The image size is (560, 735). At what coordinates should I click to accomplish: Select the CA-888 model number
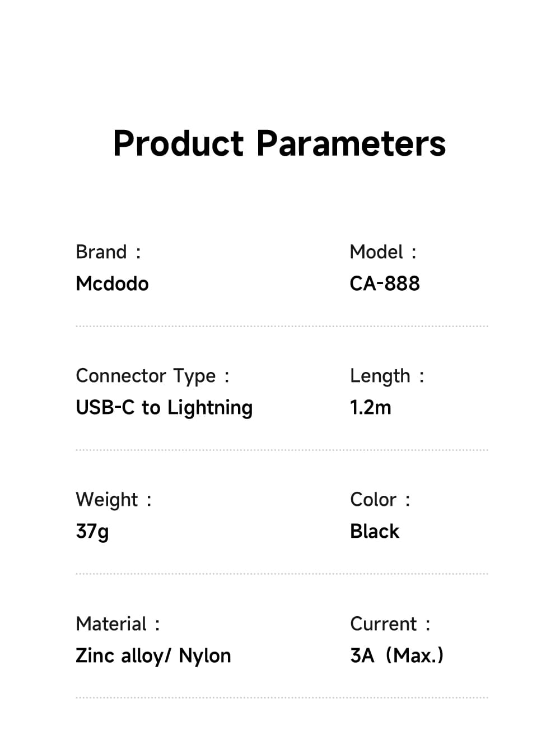385,284
